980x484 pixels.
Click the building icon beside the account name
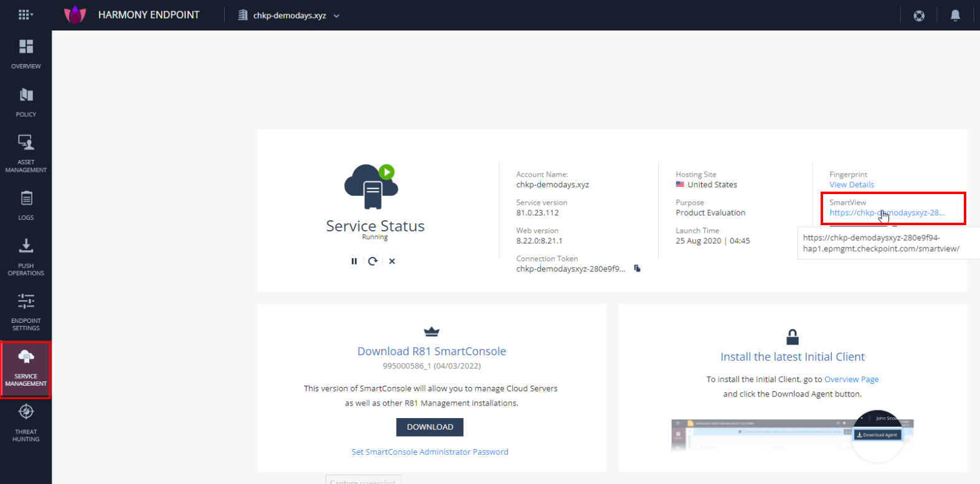[x=243, y=15]
